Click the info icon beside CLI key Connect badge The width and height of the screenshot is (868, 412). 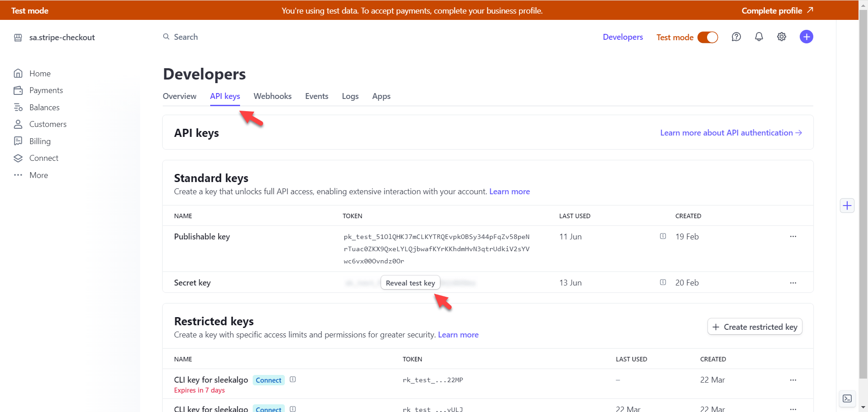293,379
